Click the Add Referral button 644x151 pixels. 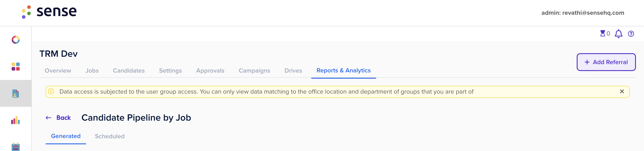pyautogui.click(x=606, y=62)
